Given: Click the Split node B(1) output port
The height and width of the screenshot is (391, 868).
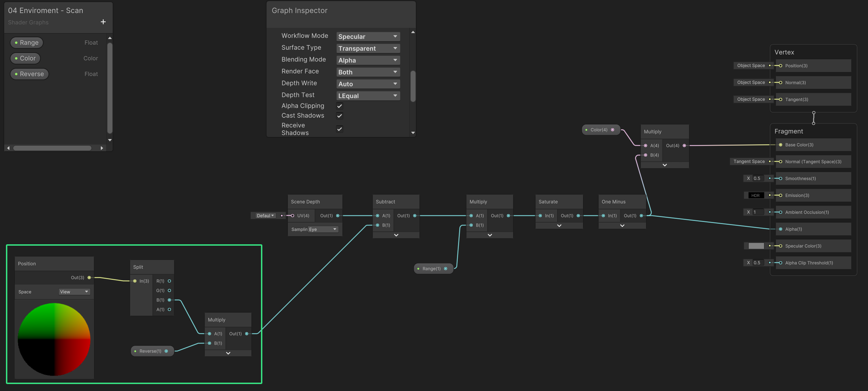Looking at the screenshot, I should click(x=170, y=300).
